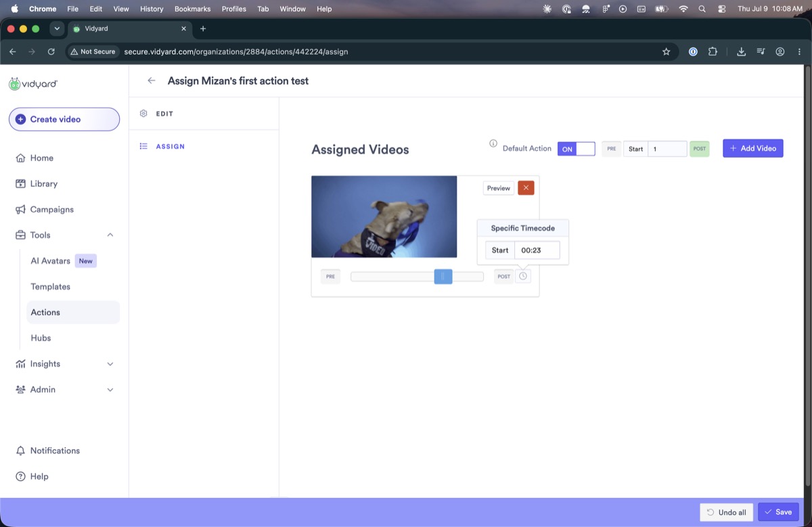Click the Not Secure site info badge

[93, 51]
